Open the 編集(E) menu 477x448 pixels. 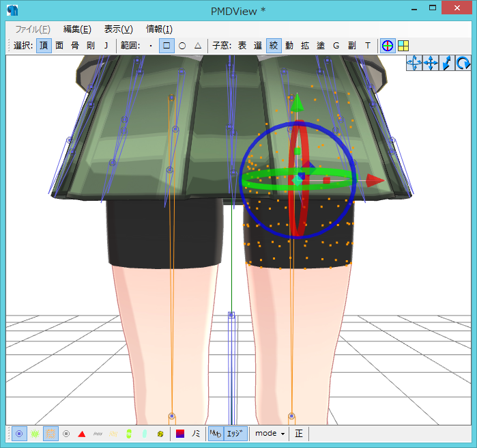point(77,29)
